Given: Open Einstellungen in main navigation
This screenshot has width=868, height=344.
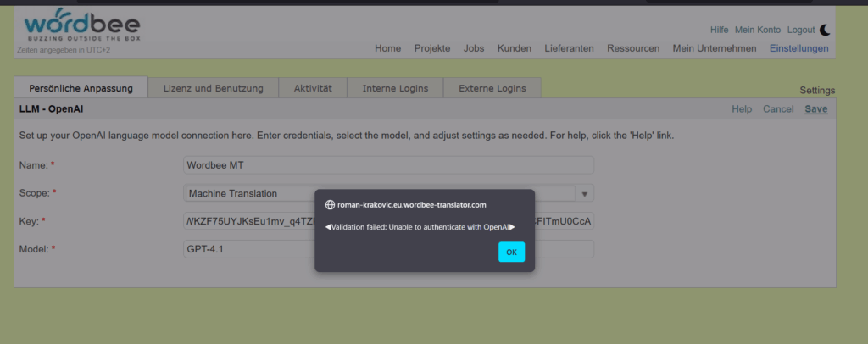Looking at the screenshot, I should pyautogui.click(x=798, y=48).
